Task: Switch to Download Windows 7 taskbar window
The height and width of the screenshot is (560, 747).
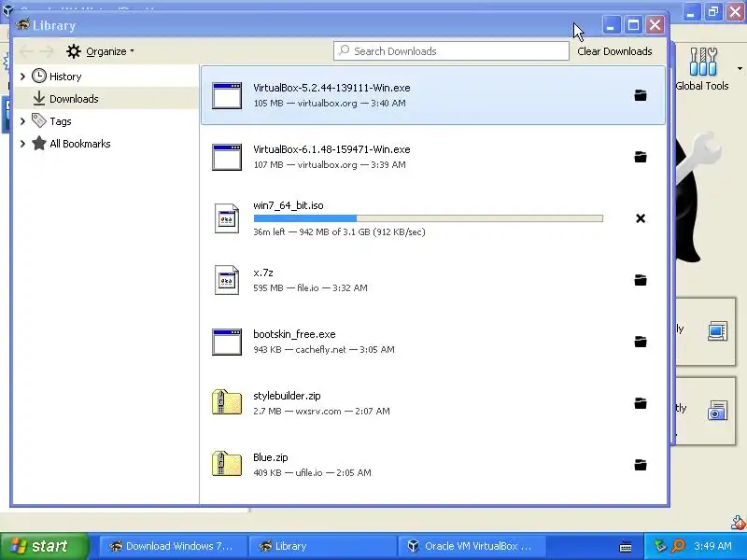Action: pos(174,546)
